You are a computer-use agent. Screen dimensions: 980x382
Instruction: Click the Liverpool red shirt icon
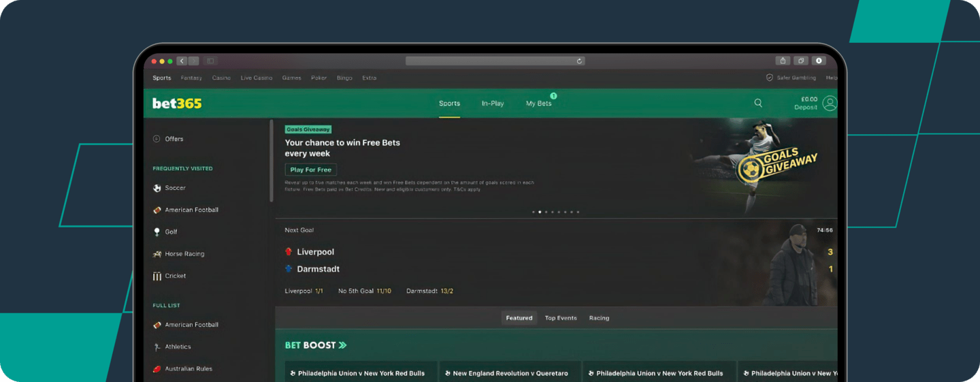pyautogui.click(x=289, y=252)
